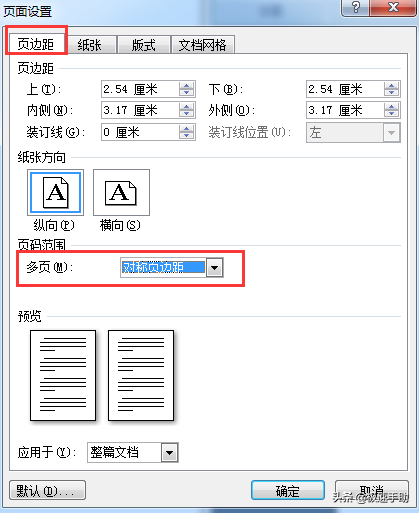The image size is (419, 513).
Task: Click the 默认 button
Action: pos(47,490)
